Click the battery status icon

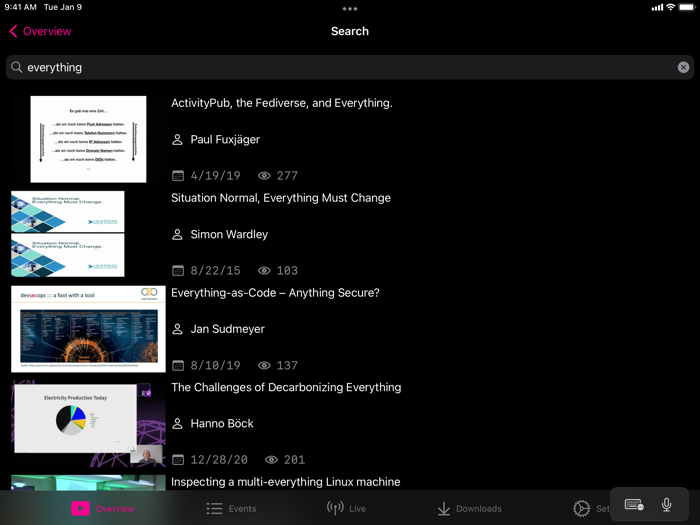[x=687, y=7]
